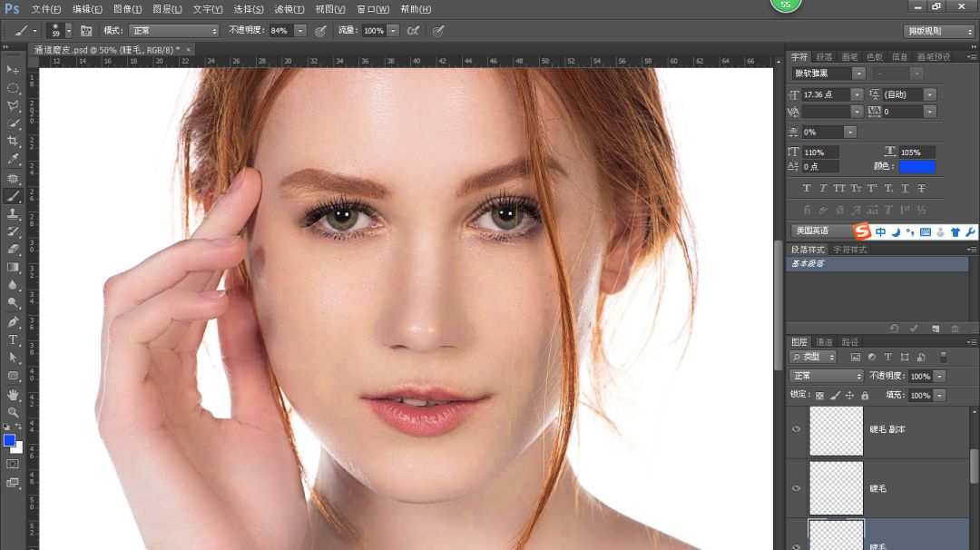Expand the 微软雅黑 font family dropdown
This screenshot has height=550, width=980.
[857, 73]
